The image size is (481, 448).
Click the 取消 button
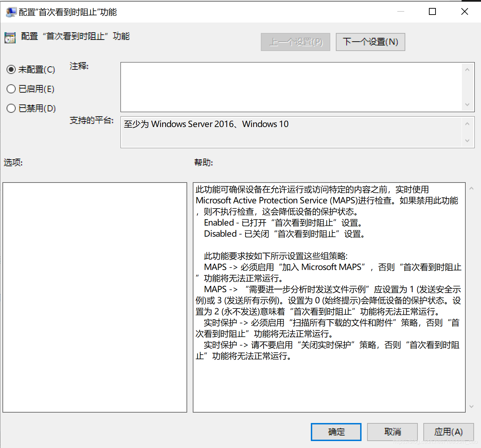pyautogui.click(x=392, y=432)
